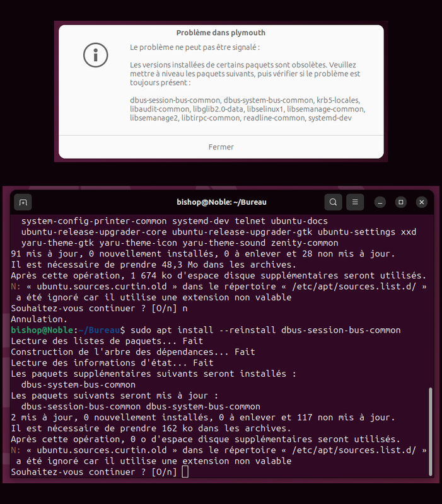Click the info icon in the dialog
The height and width of the screenshot is (504, 442).
coord(96,55)
